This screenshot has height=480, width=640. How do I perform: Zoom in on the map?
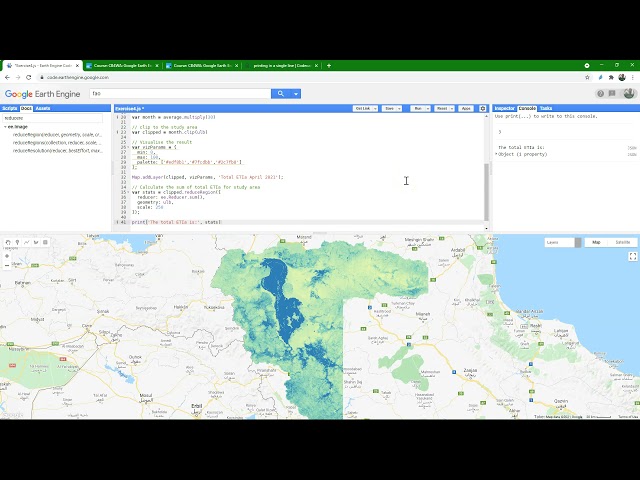(x=7, y=256)
